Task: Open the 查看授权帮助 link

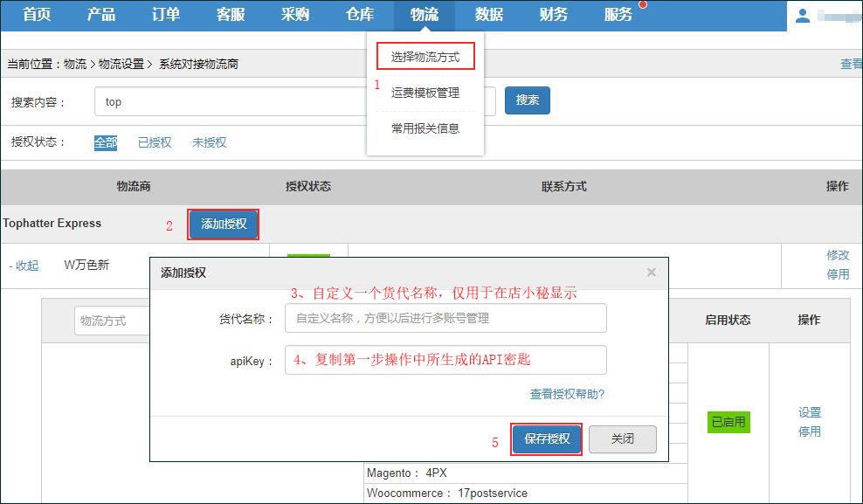Action: point(567,394)
